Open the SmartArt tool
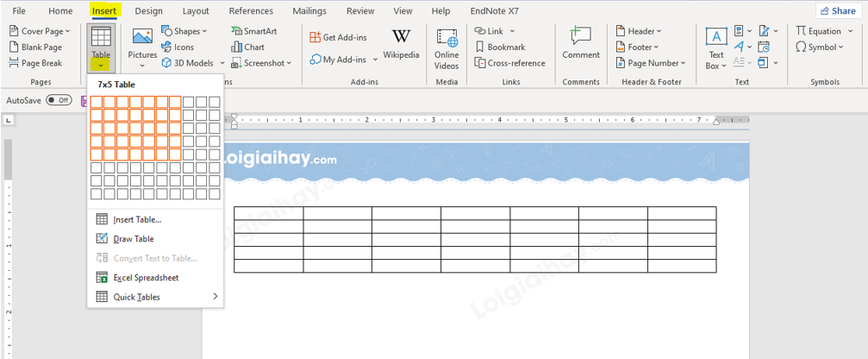This screenshot has width=868, height=359. 253,31
